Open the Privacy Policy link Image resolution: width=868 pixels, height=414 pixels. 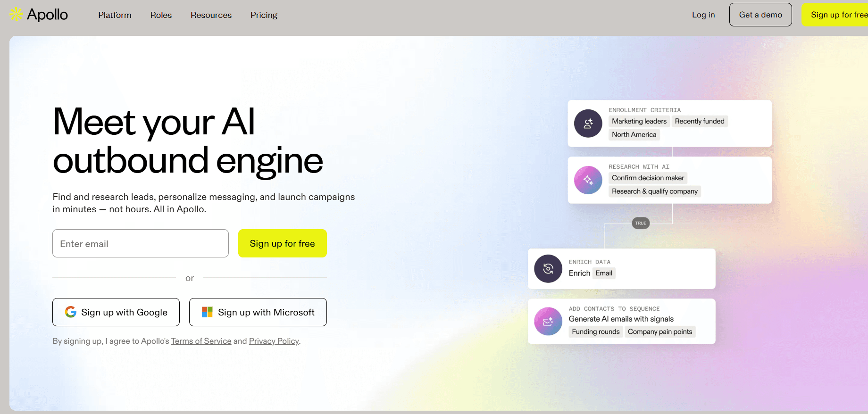pos(274,341)
